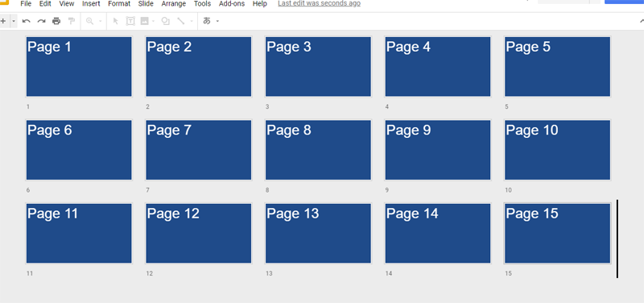The width and height of the screenshot is (644, 303).
Task: Open the View menu
Action: 67,4
